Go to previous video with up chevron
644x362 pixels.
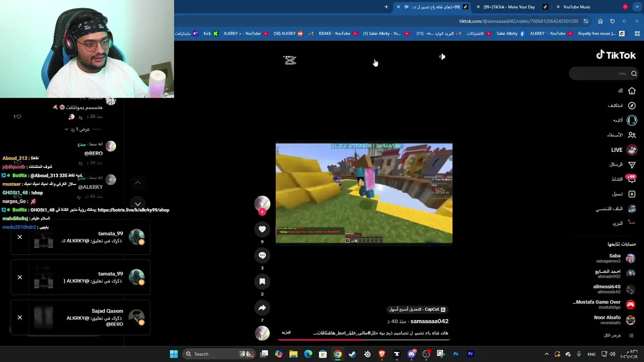pos(138,183)
